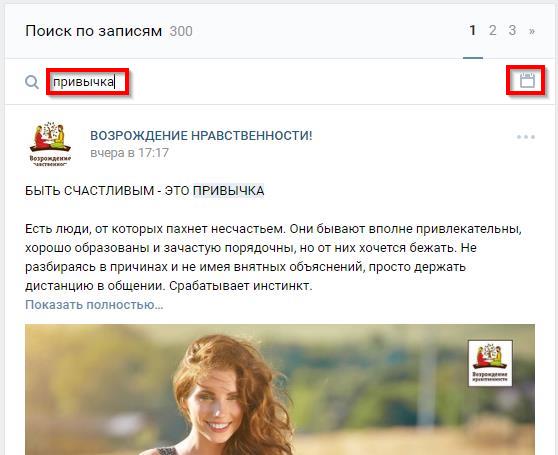Click the sentence Срабатывает инстинкт
Viewport: 558px width, 455px height.
tap(241, 286)
